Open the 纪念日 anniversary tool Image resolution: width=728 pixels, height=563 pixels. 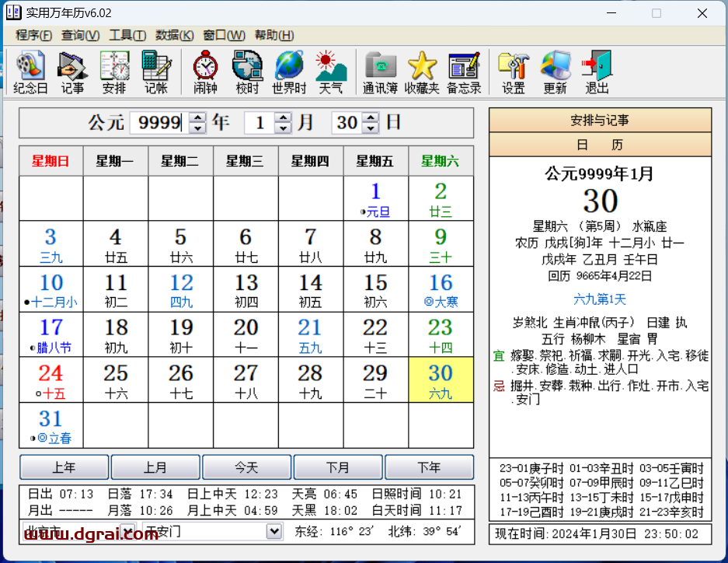[x=30, y=72]
